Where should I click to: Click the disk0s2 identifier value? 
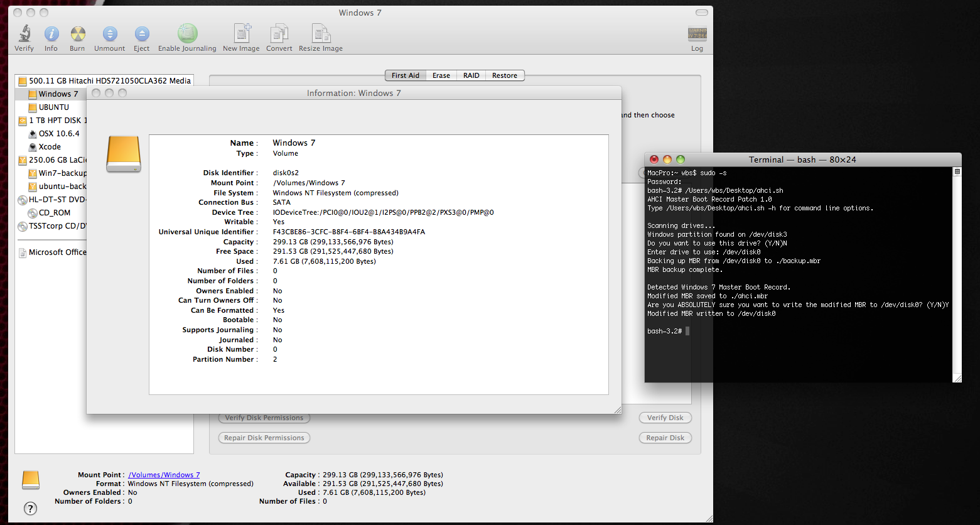point(286,173)
